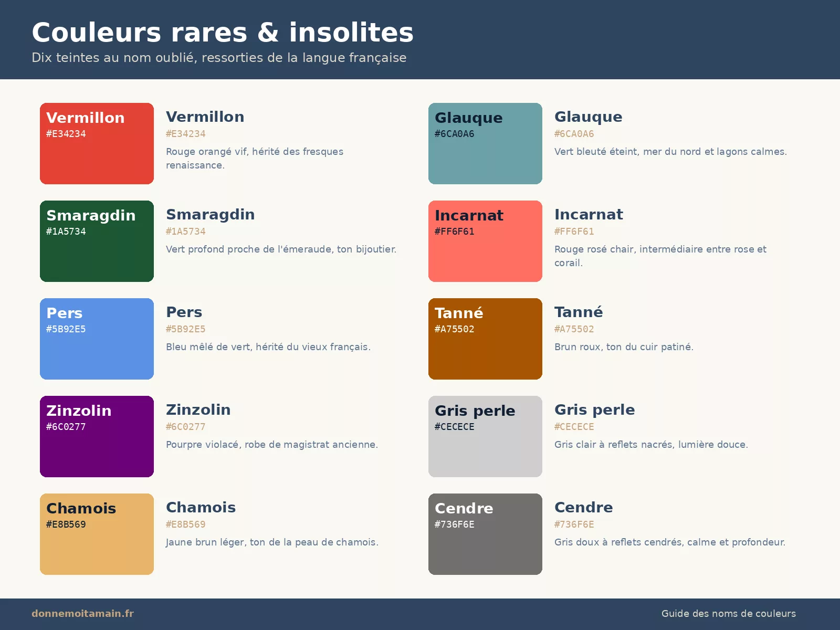This screenshot has height=630, width=840.
Task: Select the Incarnat heading above tan #FF6F61
Action: (x=589, y=214)
